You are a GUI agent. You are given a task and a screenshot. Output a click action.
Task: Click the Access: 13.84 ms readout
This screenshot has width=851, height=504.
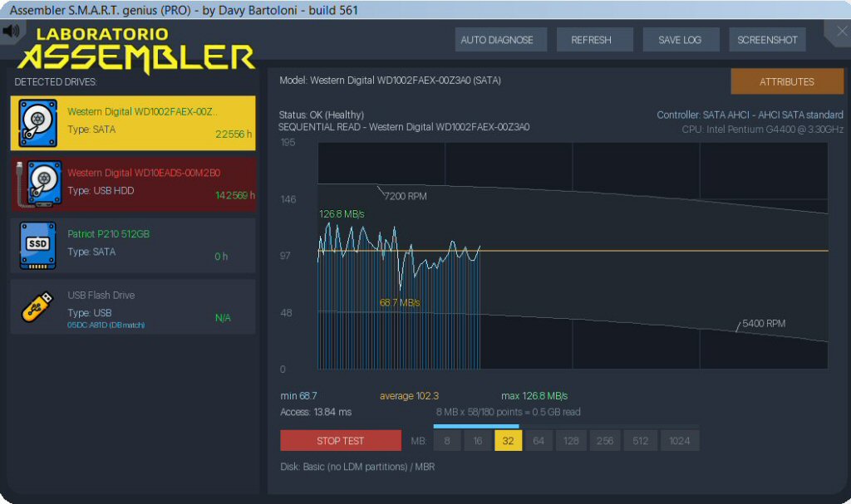click(x=316, y=412)
